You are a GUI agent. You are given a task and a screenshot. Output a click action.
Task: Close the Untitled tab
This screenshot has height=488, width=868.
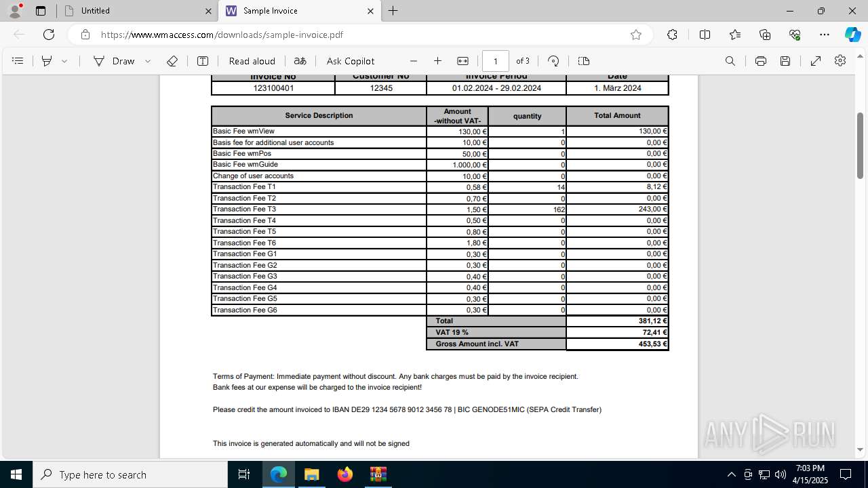[208, 11]
